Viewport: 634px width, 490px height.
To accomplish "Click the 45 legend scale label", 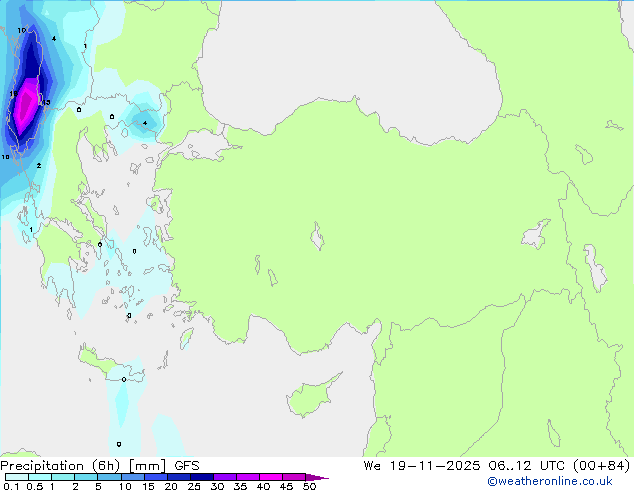I will tap(286, 486).
